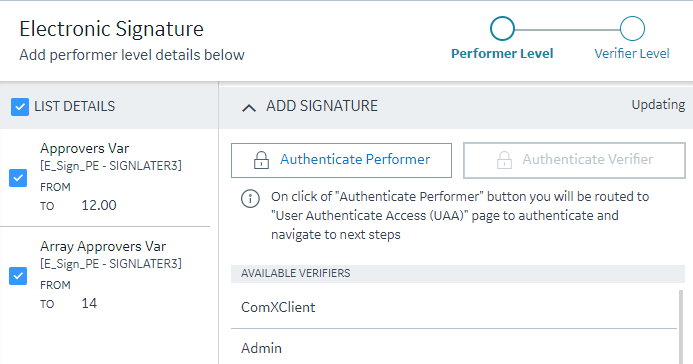Image resolution: width=693 pixels, height=364 pixels.
Task: Toggle the LIST DETAILS select-all checkbox
Action: click(x=20, y=107)
